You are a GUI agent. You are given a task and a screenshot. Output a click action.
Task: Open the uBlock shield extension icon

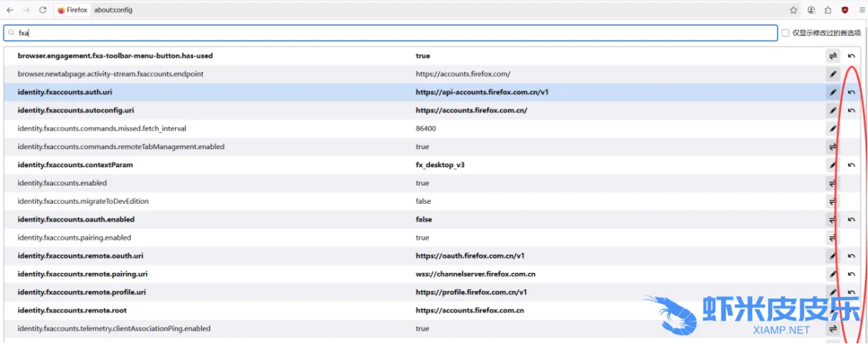click(845, 10)
